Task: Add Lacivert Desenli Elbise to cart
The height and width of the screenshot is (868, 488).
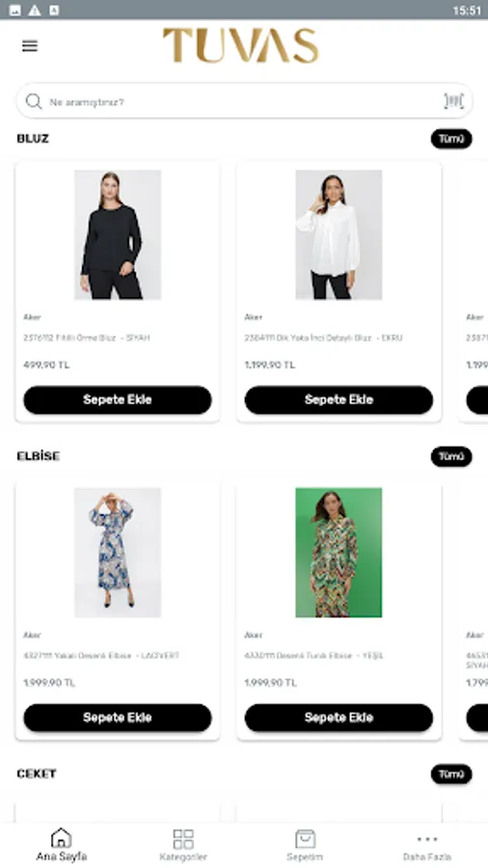Action: pyautogui.click(x=118, y=718)
